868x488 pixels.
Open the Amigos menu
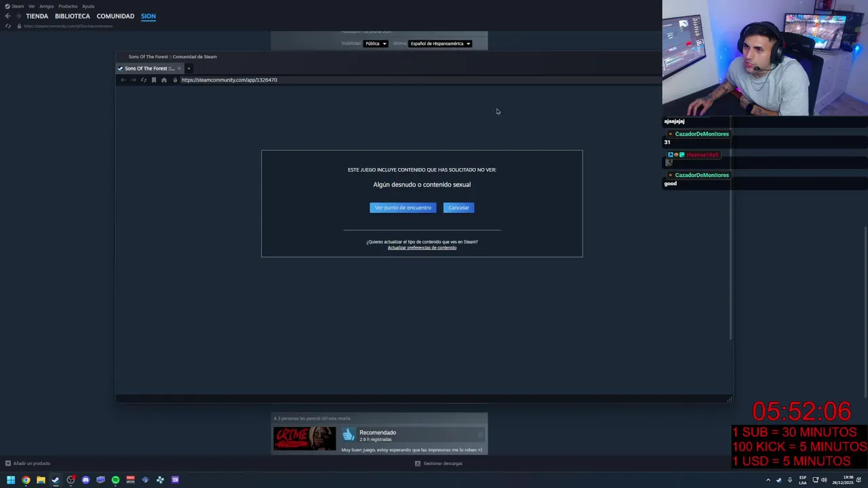[x=46, y=6]
